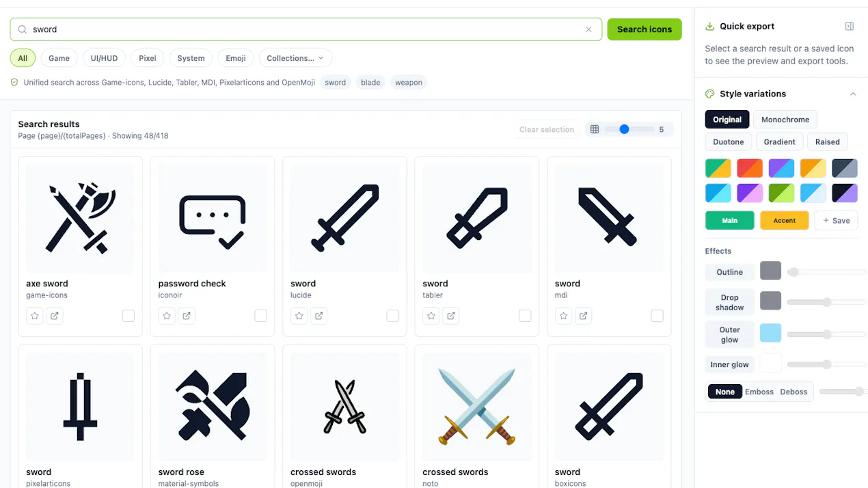Collapse the Style variations section
Viewport: 868px width, 488px height.
pos(853,94)
